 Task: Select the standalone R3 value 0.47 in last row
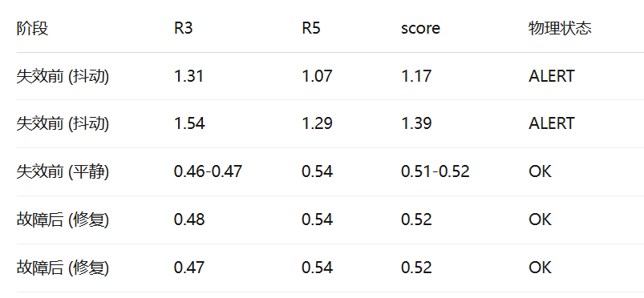coord(189,268)
